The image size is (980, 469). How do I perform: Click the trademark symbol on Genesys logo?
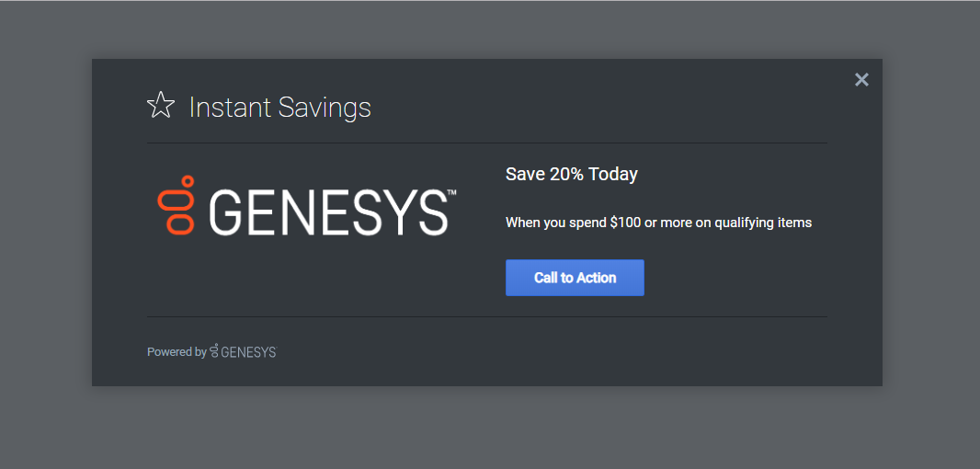(x=451, y=194)
